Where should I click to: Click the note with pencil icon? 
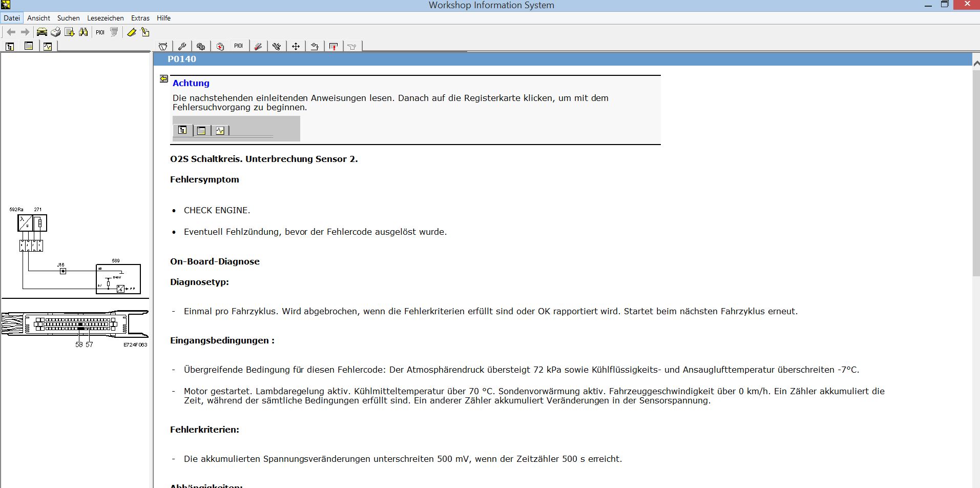pyautogui.click(x=145, y=32)
